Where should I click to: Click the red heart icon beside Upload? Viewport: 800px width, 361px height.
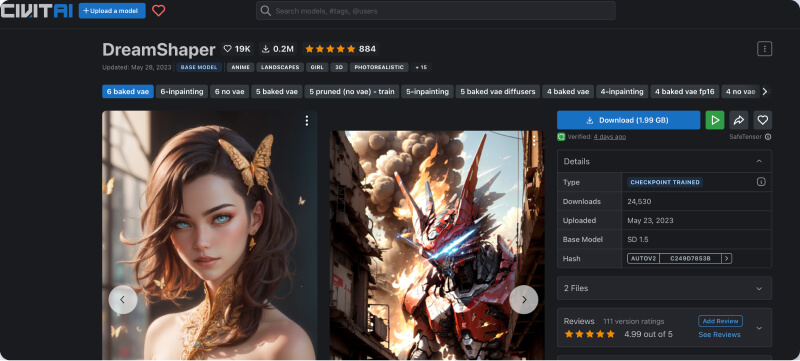[159, 11]
